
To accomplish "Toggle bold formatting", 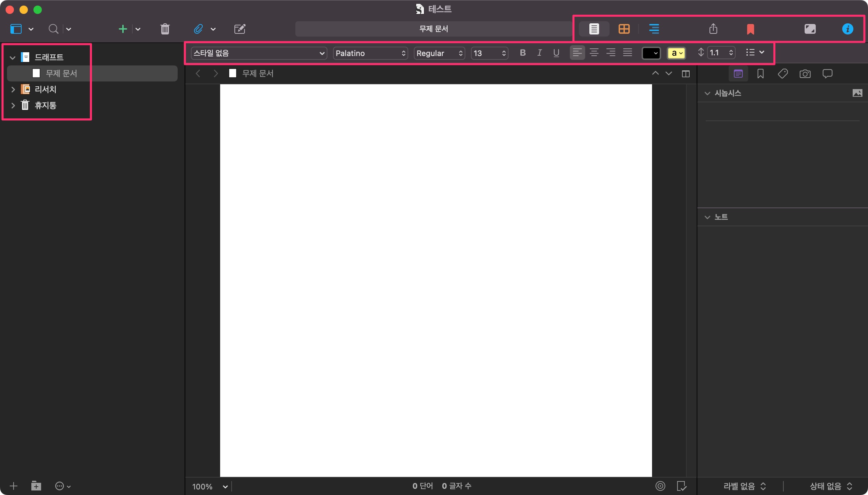I will [x=522, y=53].
